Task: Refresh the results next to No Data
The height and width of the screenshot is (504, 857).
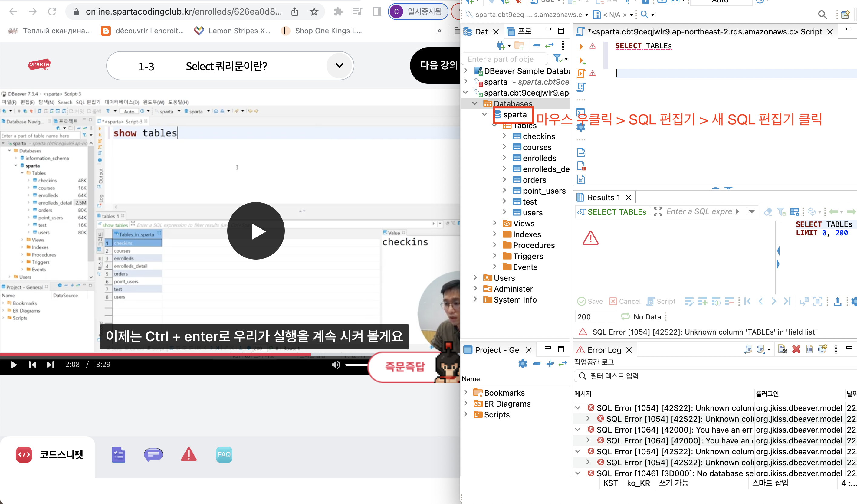Action: [625, 317]
